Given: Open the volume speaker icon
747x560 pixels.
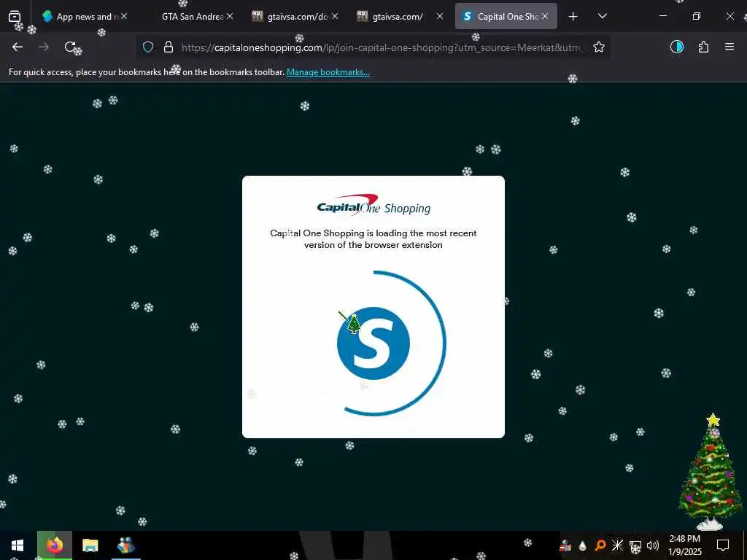Looking at the screenshot, I should click(653, 545).
